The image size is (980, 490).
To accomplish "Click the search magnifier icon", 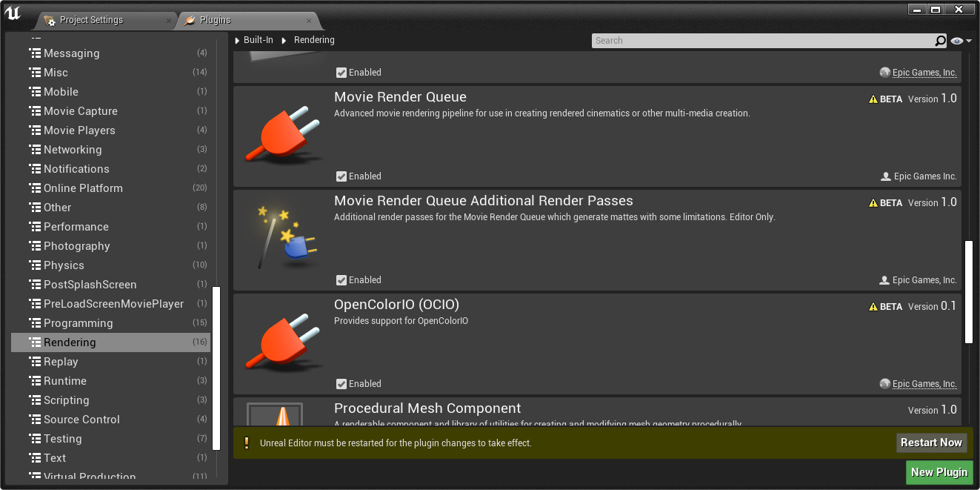I will [x=939, y=41].
